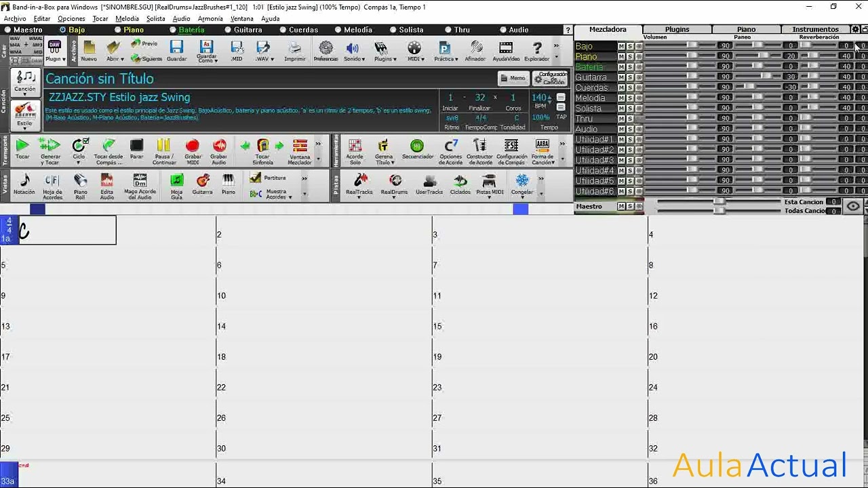
Task: Click the .MID export icon
Action: pos(237,51)
